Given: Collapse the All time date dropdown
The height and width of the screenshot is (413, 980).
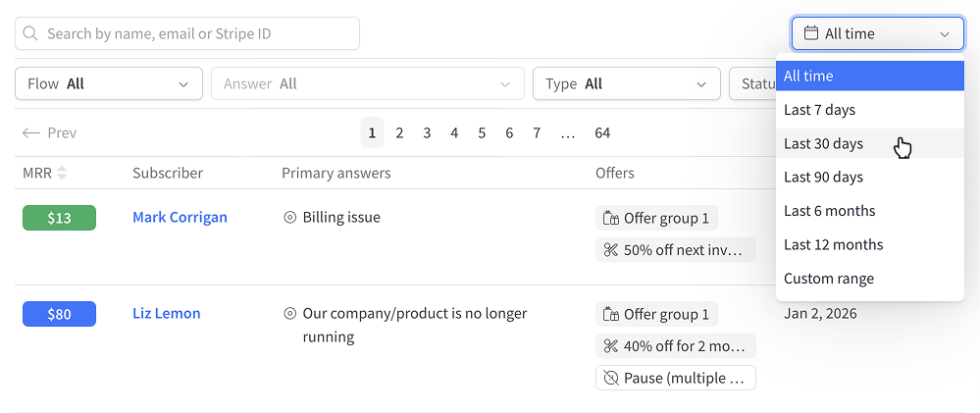Looking at the screenshot, I should tap(877, 33).
